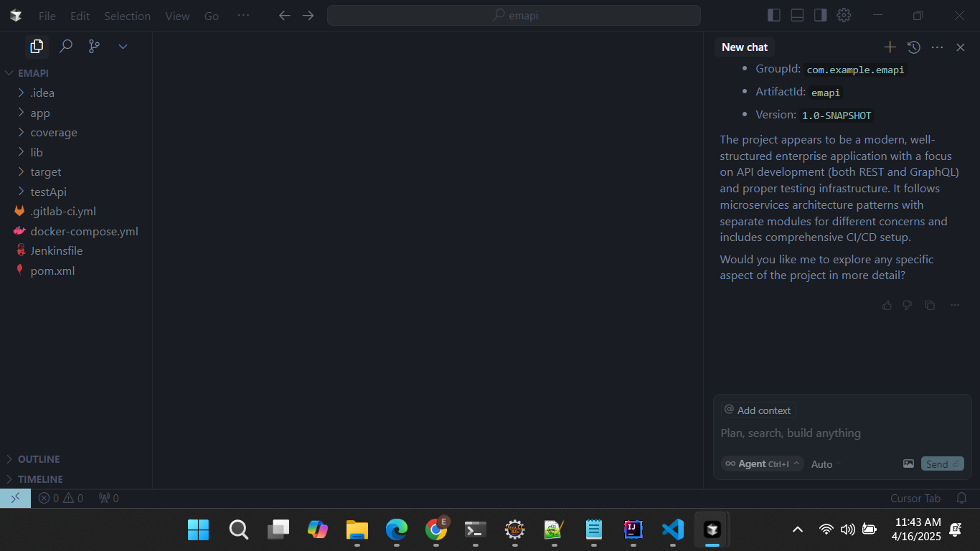980x551 pixels.
Task: Click the Cursor Tab status item
Action: point(915,498)
